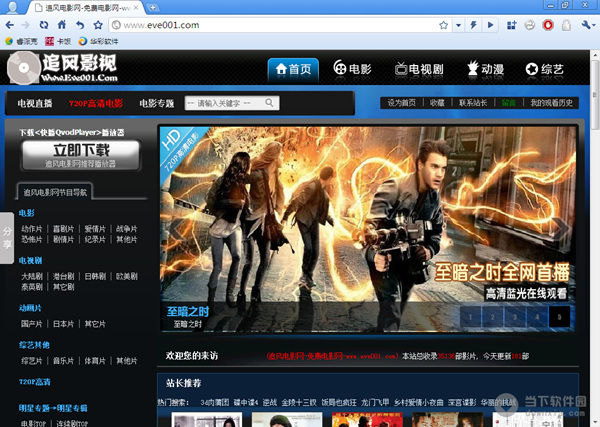Screen dimensions: 600x427
Task: Search hot keyword 金陵十三钗
Action: 299,403
